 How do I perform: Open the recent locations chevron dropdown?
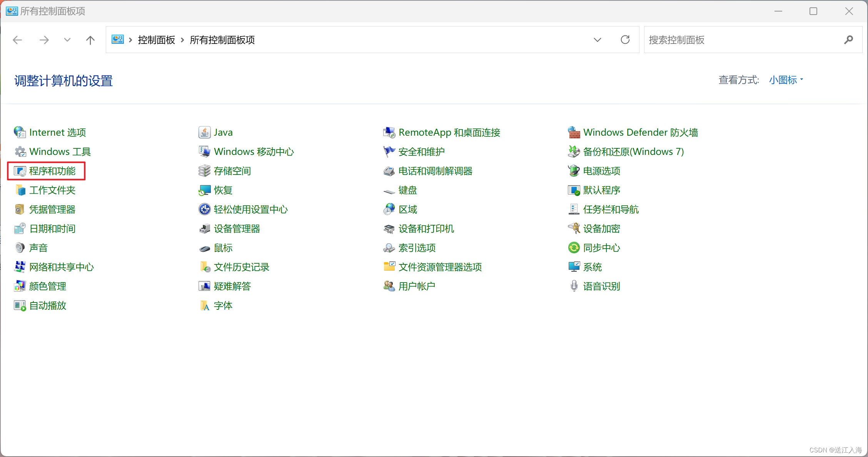(x=67, y=40)
